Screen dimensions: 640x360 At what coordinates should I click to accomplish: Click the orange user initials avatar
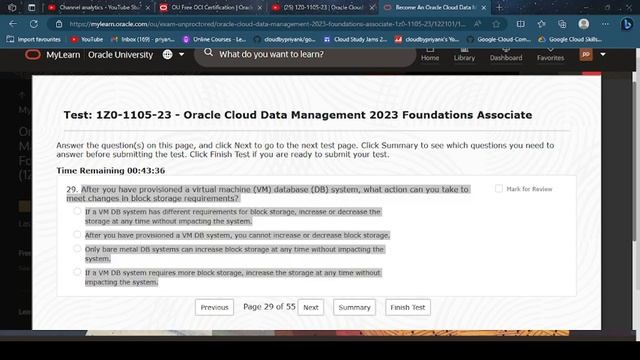586,54
